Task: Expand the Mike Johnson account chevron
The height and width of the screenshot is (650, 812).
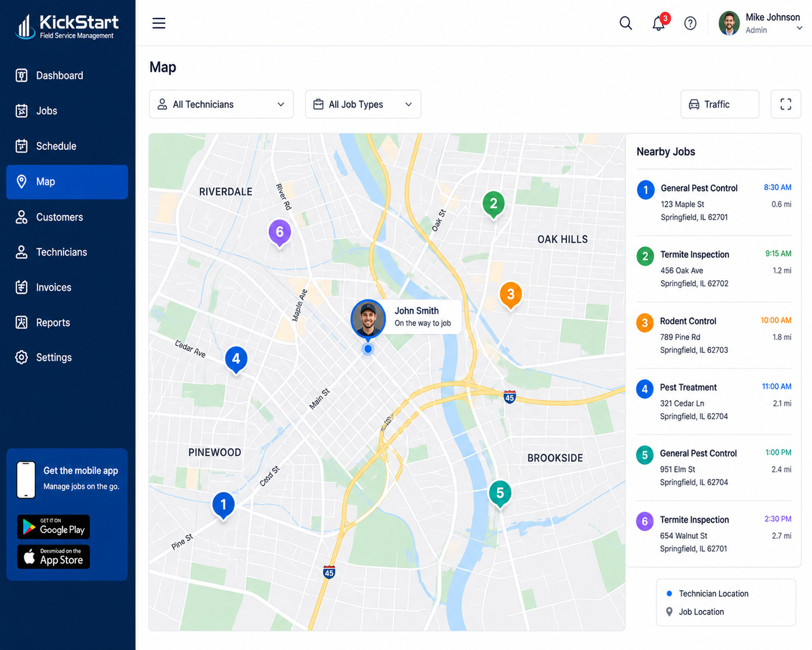Action: pos(799,28)
